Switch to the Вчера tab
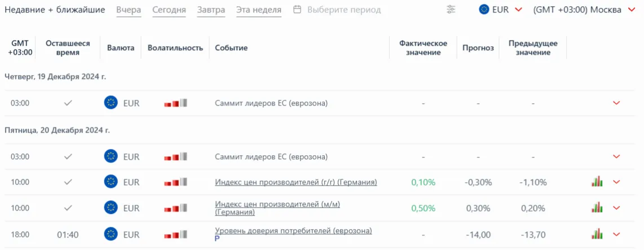This screenshot has height=250, width=644. click(129, 10)
